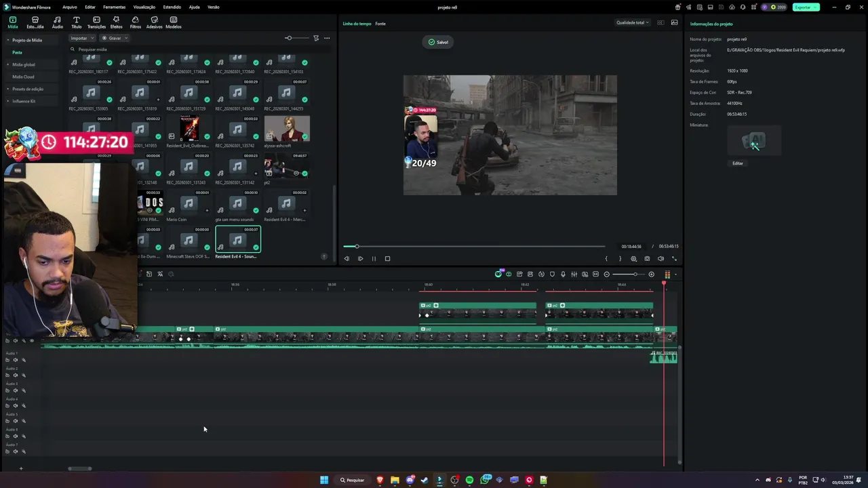This screenshot has height=488, width=868.
Task: Lock the Áudio 3 track
Action: tap(7, 390)
